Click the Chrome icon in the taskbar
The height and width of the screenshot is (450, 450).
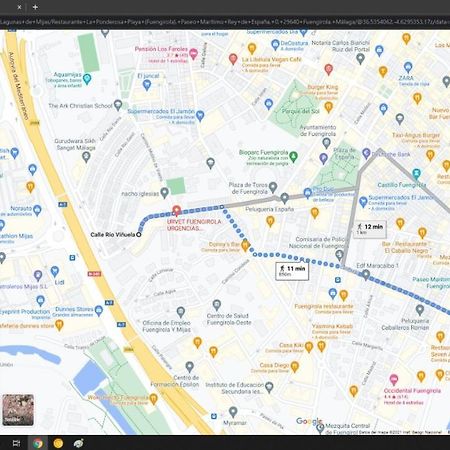point(38,443)
